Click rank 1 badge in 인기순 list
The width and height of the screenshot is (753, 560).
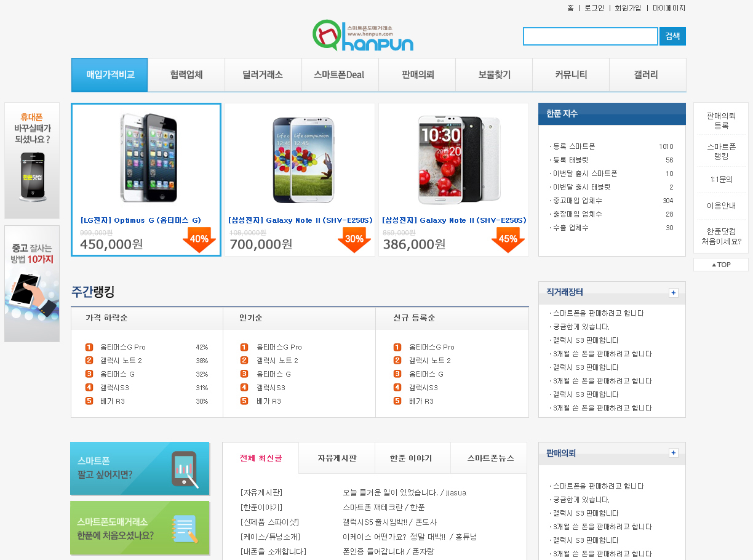(x=244, y=347)
